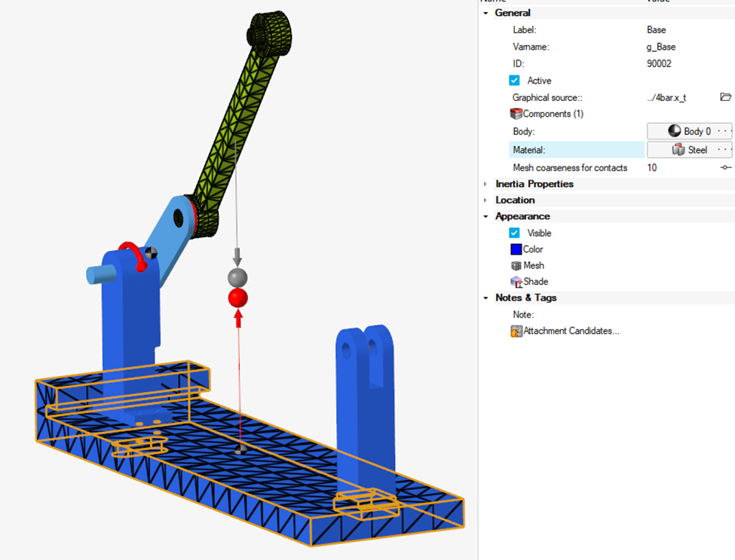Collapse the Notes & Tags section
This screenshot has width=735, height=560.
[x=485, y=298]
